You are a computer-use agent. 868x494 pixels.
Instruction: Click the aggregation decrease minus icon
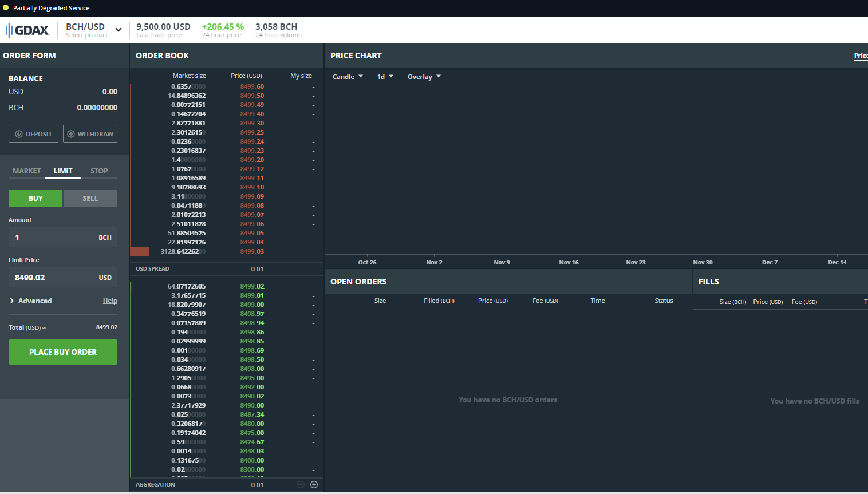301,484
